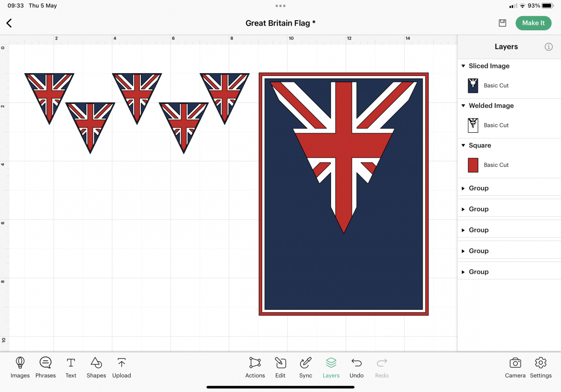Tap the Sync color tool

[x=306, y=367]
